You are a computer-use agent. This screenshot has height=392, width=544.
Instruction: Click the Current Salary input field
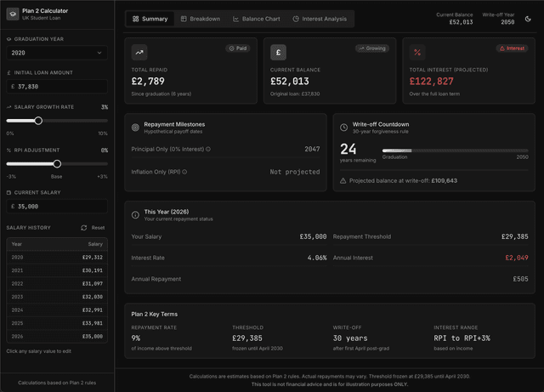point(57,207)
